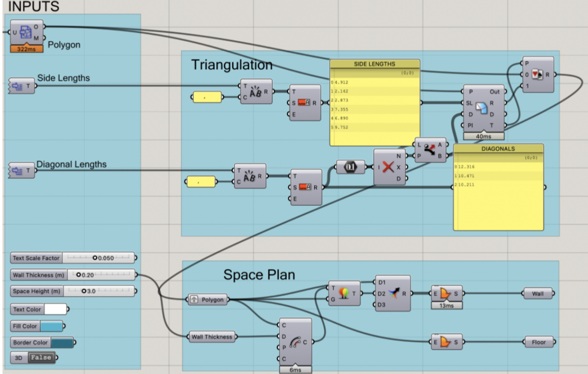Select the surface component showing 13ms
This screenshot has height=374, width=588.
pyautogui.click(x=447, y=294)
